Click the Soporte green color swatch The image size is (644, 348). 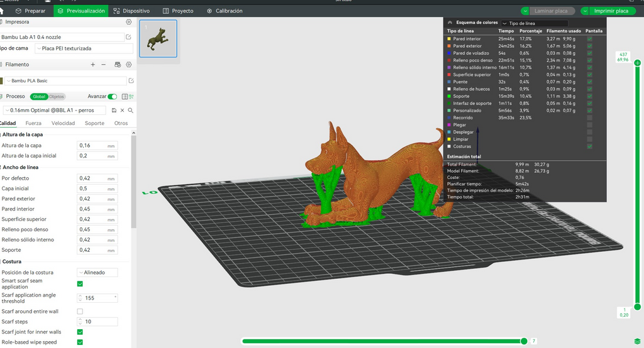pos(449,96)
